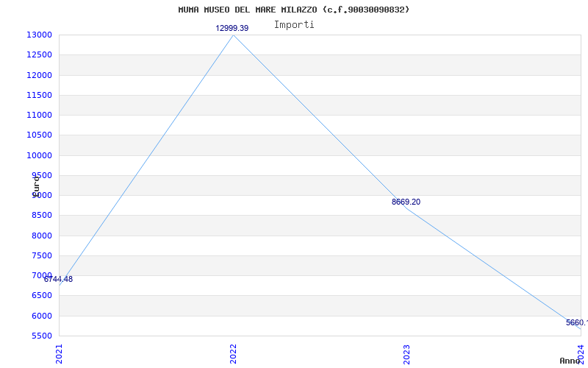Image resolution: width=588 pixels, height=368 pixels.
Task: Click the y-axis value 5500
Action: pyautogui.click(x=41, y=336)
